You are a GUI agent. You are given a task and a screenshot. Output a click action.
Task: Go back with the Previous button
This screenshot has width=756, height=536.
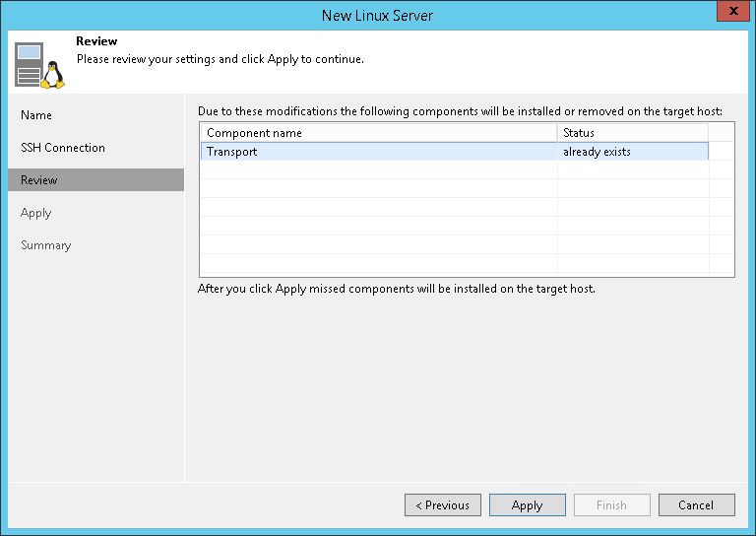[x=442, y=505]
